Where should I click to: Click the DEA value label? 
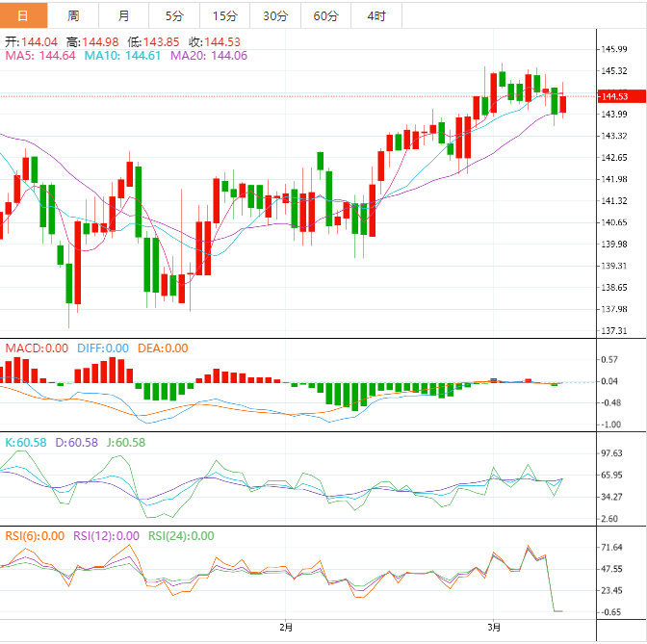(162, 348)
